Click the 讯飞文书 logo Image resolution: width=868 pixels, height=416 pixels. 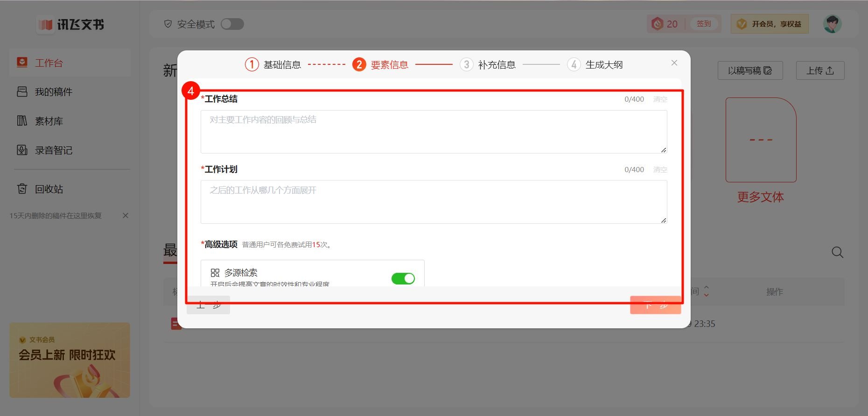(70, 24)
